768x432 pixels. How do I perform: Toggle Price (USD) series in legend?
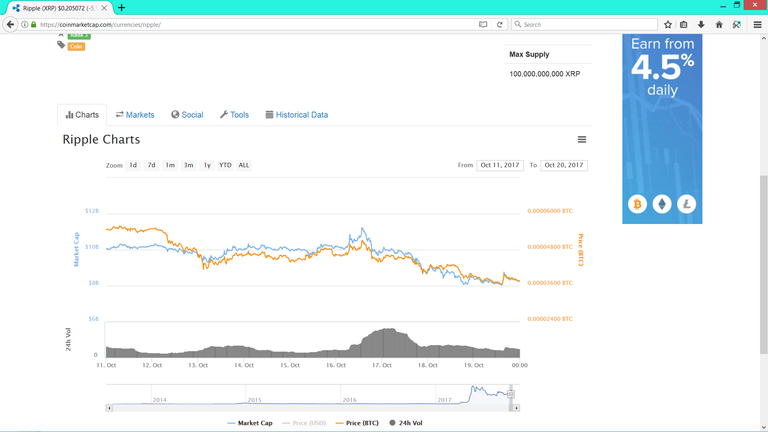[x=304, y=423]
